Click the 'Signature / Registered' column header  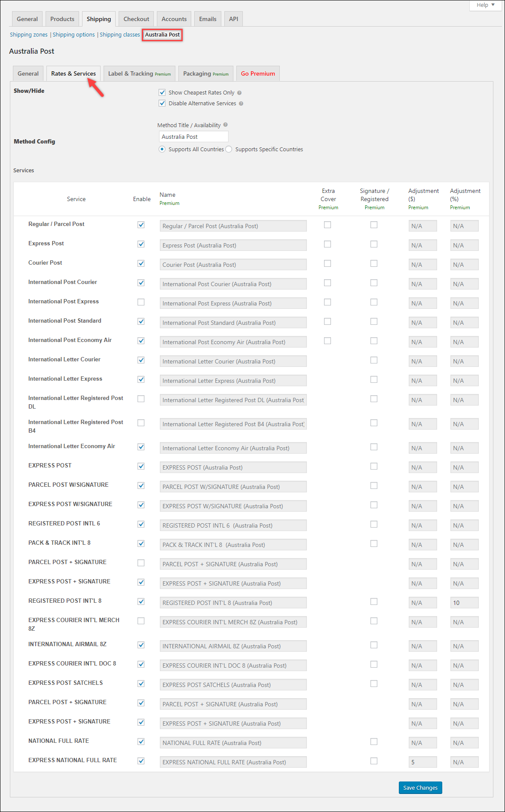coord(374,195)
